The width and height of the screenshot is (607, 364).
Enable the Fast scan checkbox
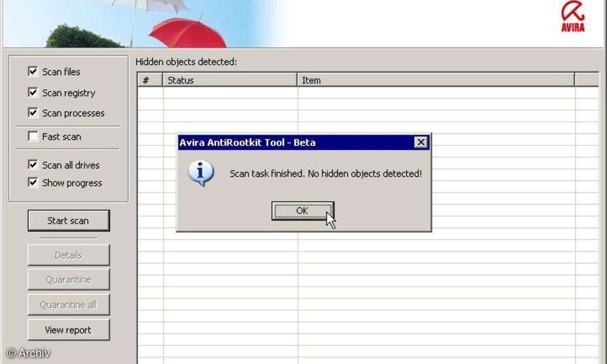tap(33, 136)
